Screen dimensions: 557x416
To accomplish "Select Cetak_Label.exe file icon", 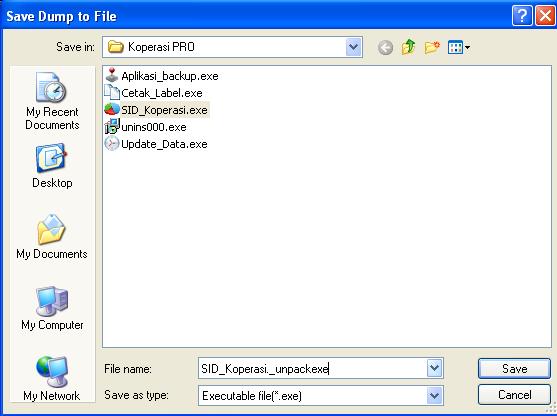I will (112, 92).
